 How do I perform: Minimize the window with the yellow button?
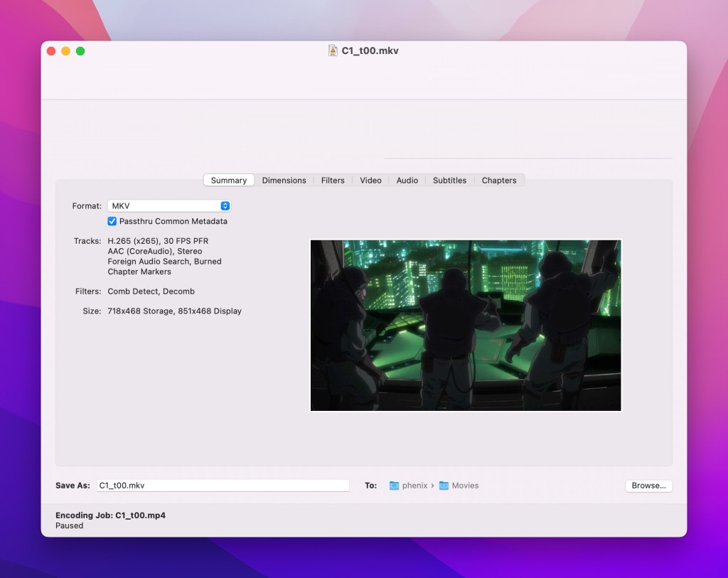pyautogui.click(x=65, y=51)
